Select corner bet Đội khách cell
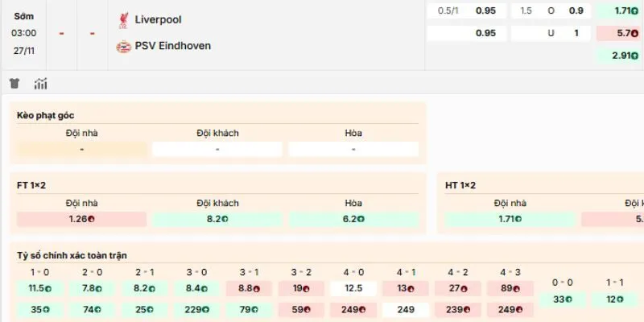The height and width of the screenshot is (322, 644). tap(217, 149)
